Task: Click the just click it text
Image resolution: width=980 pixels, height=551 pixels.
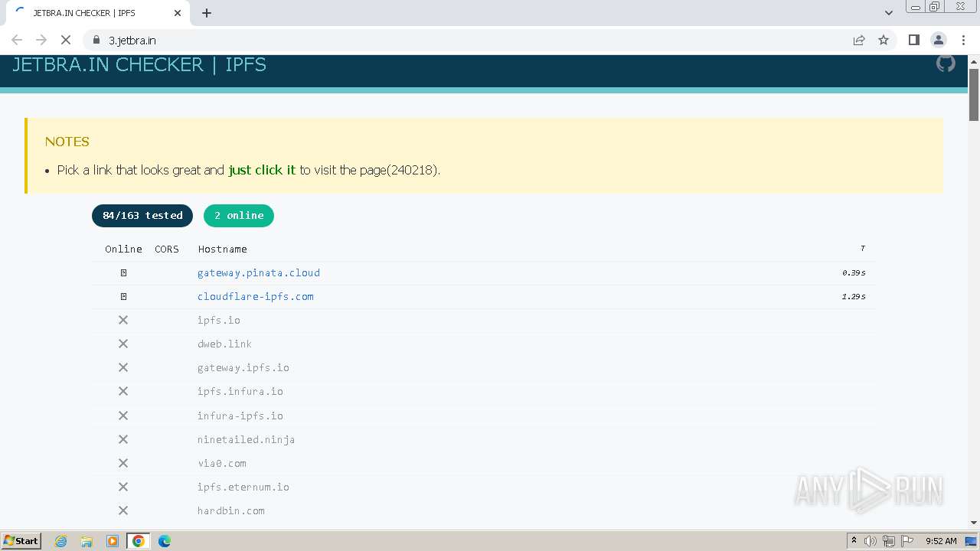Action: (x=262, y=170)
